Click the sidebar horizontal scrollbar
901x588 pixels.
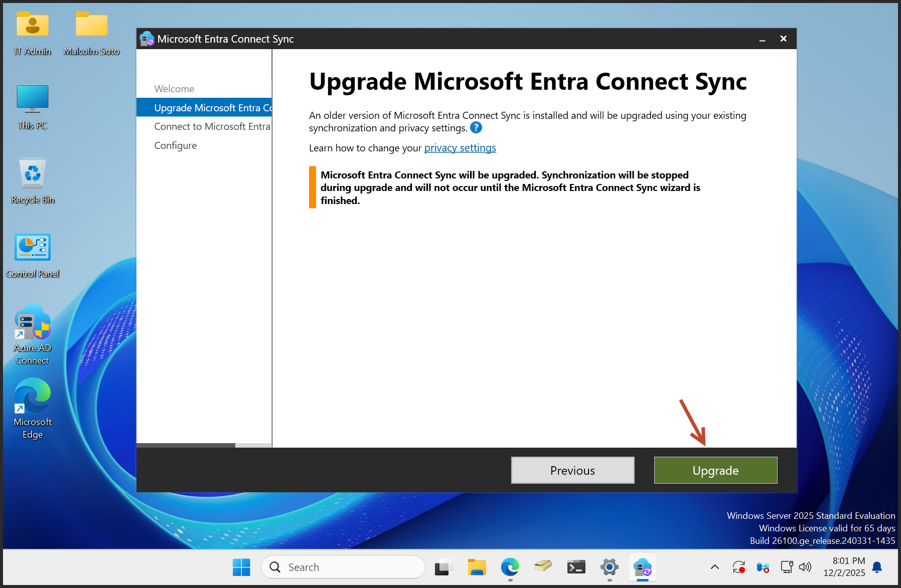186,445
